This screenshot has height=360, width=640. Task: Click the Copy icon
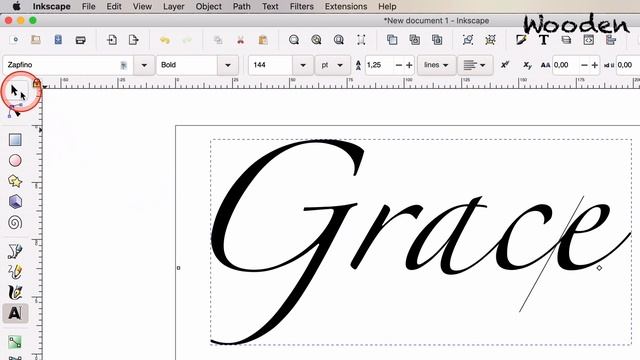pyautogui.click(x=218, y=40)
